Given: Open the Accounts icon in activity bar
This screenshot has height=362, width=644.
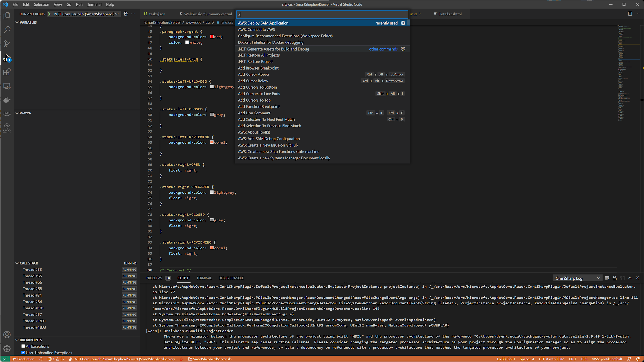Looking at the screenshot, I should click(7, 335).
